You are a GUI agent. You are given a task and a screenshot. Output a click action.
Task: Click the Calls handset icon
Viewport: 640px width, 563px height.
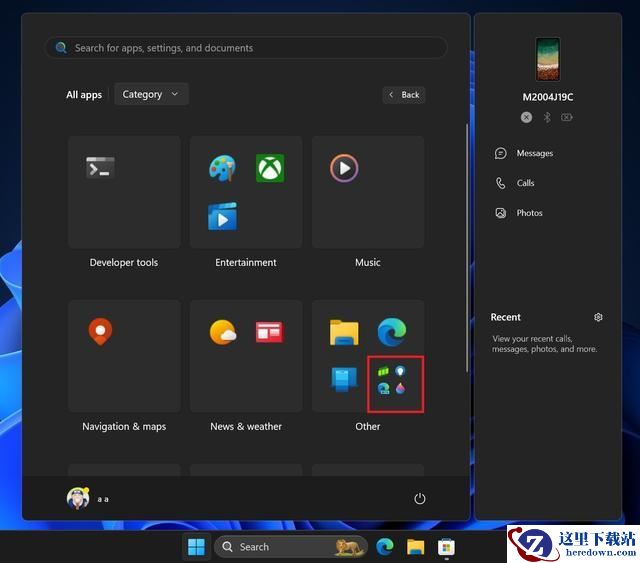[500, 183]
